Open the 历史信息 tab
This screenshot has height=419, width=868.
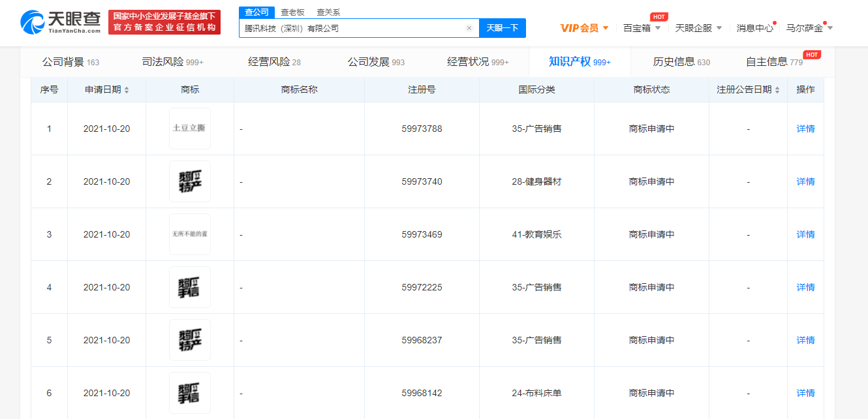point(681,62)
